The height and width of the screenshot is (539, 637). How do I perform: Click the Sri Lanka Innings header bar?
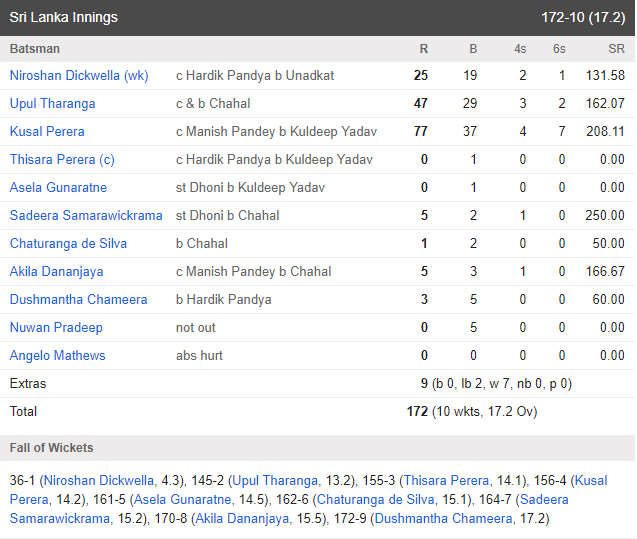[317, 18]
